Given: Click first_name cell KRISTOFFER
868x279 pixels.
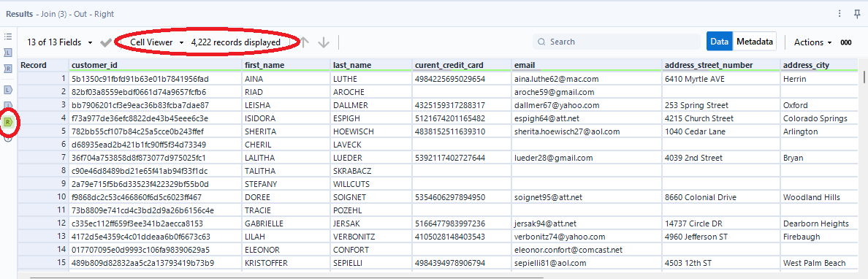Looking at the screenshot, I should (x=286, y=263).
